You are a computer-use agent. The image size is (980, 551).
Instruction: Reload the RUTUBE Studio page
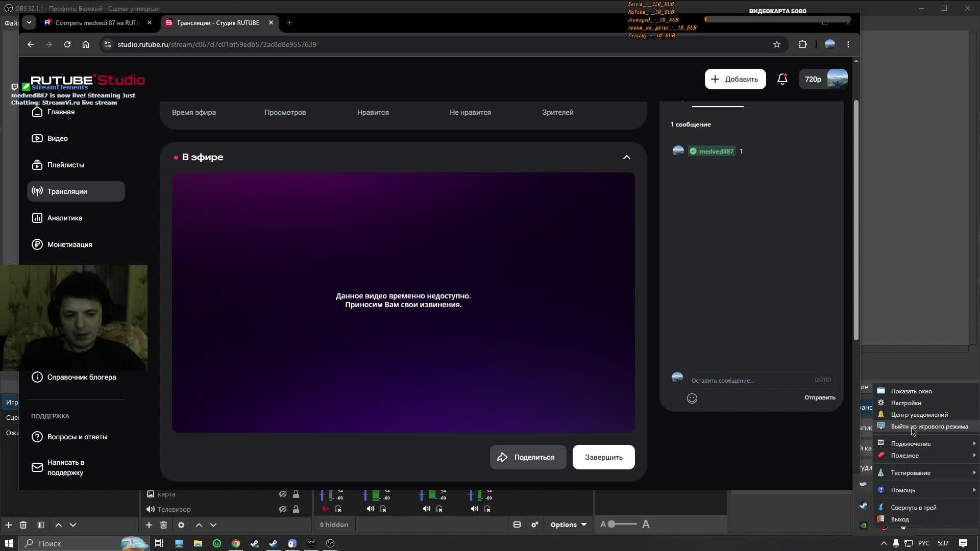click(x=67, y=44)
